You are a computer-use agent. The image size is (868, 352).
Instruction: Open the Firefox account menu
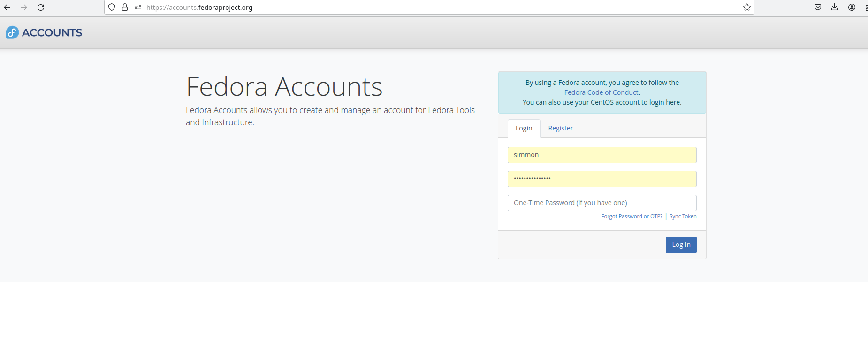pos(852,8)
